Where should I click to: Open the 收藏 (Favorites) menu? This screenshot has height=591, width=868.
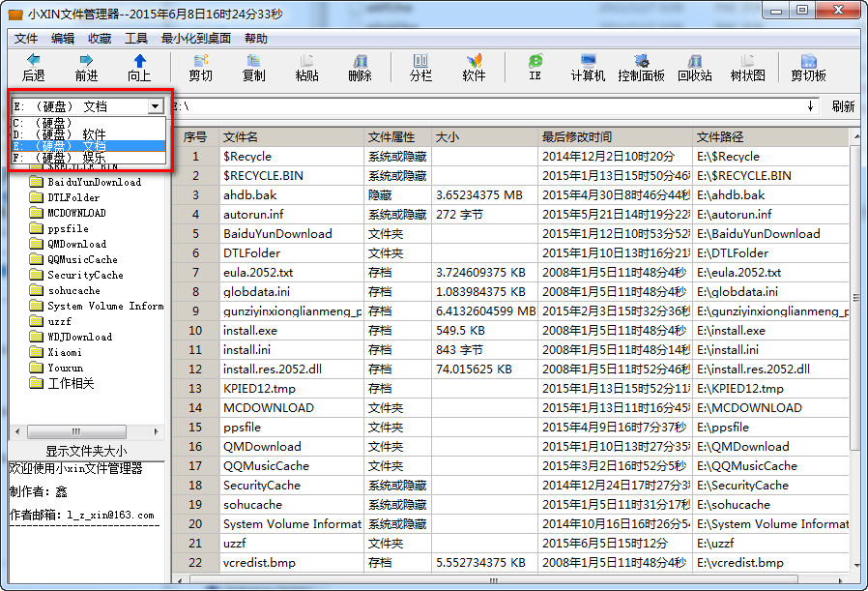(100, 39)
